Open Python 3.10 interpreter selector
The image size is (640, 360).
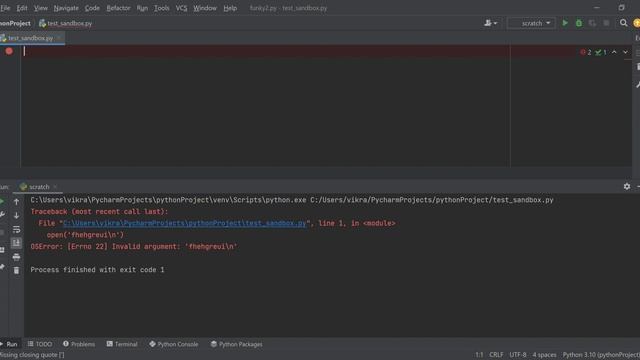click(601, 355)
